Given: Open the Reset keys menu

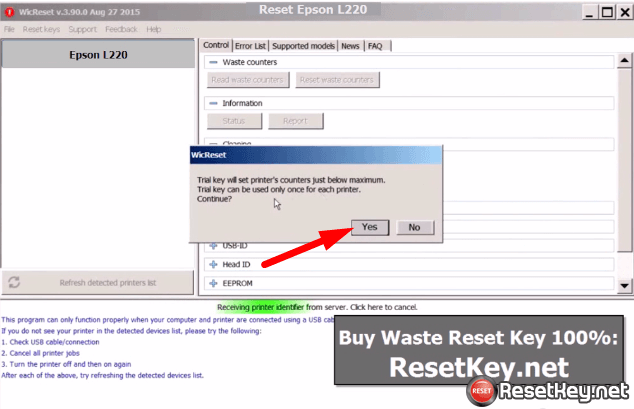Looking at the screenshot, I should pos(41,29).
